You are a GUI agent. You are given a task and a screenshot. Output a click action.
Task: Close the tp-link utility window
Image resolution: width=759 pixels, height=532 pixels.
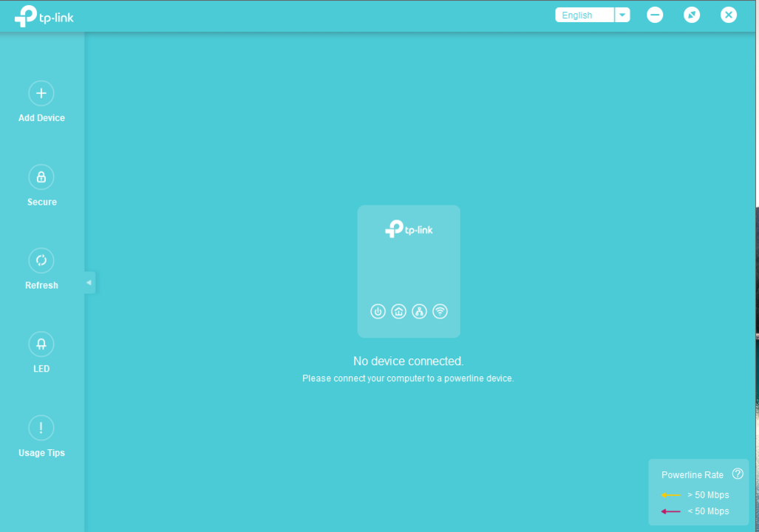(729, 15)
